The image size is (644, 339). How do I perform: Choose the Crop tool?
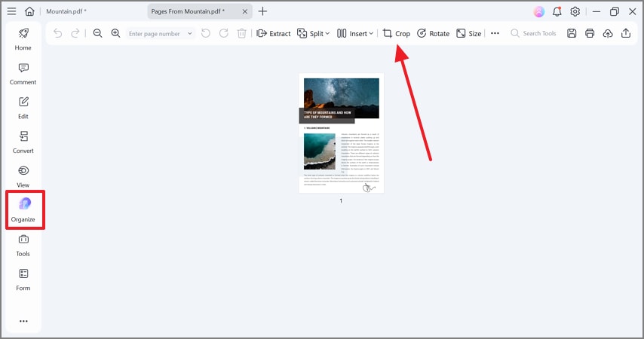pos(397,33)
